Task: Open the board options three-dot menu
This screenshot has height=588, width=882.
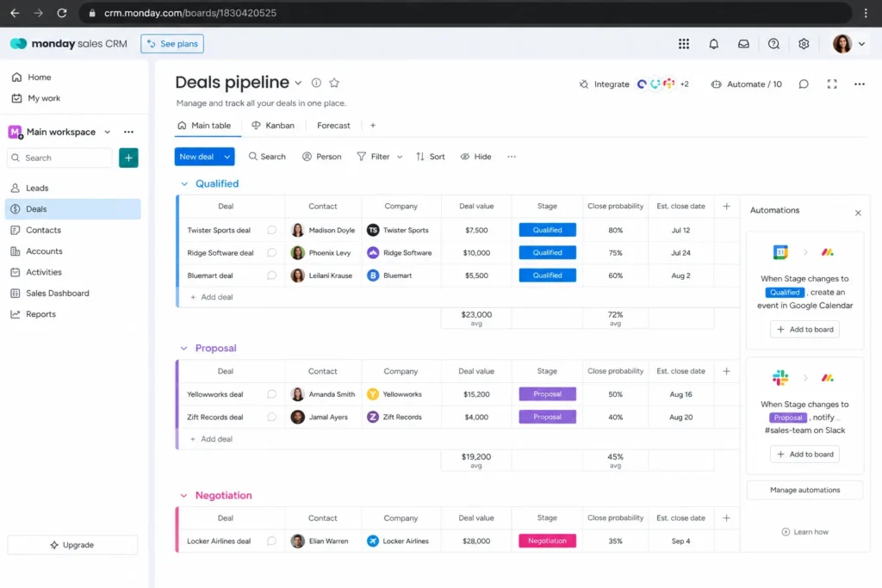Action: [x=860, y=84]
